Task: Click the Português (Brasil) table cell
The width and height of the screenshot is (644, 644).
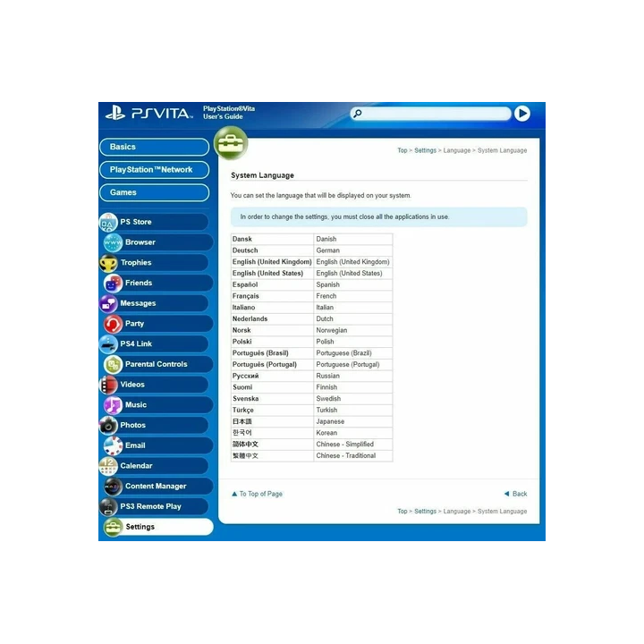Action: [x=272, y=353]
